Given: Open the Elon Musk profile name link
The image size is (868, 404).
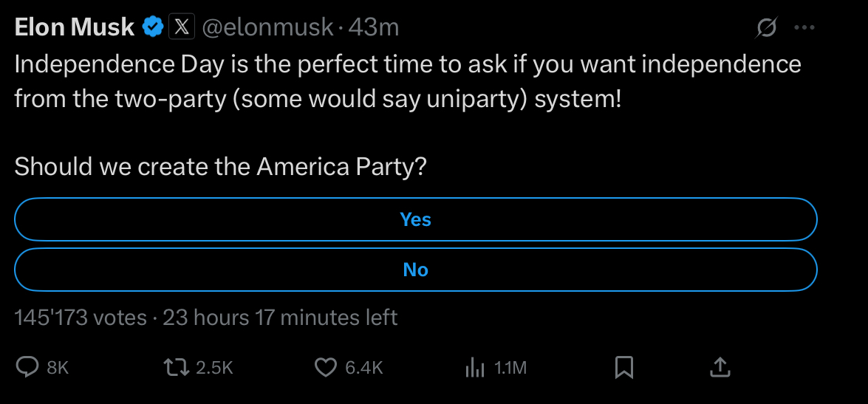Looking at the screenshot, I should coord(75,28).
